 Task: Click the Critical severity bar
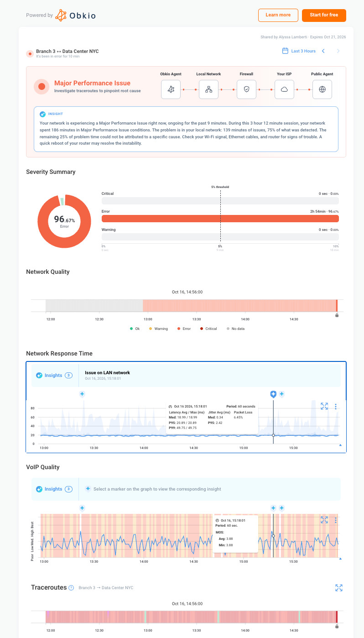coord(220,201)
